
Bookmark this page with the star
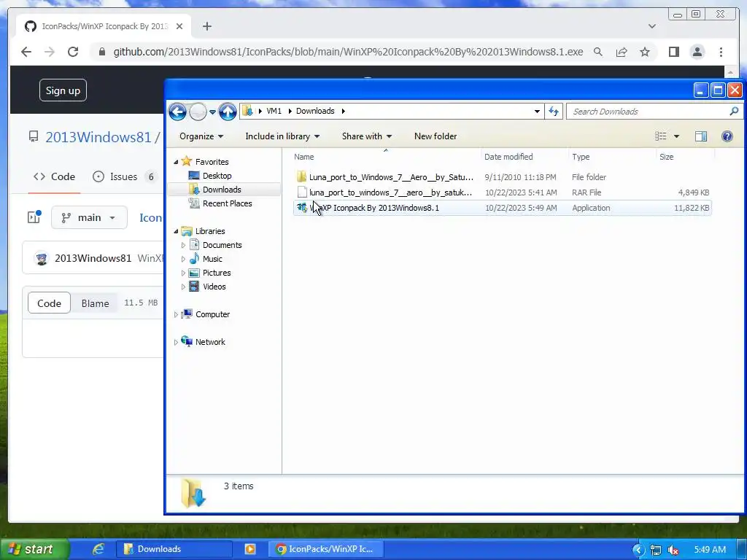point(645,52)
